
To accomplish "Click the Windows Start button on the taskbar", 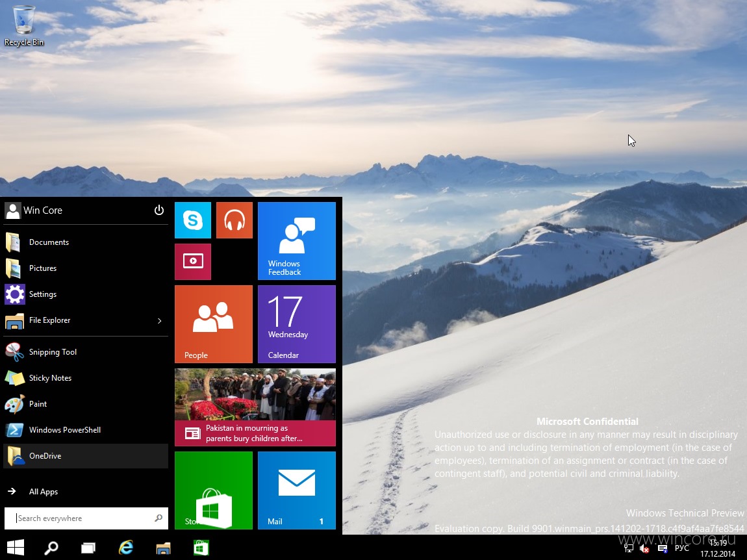I will [16, 548].
